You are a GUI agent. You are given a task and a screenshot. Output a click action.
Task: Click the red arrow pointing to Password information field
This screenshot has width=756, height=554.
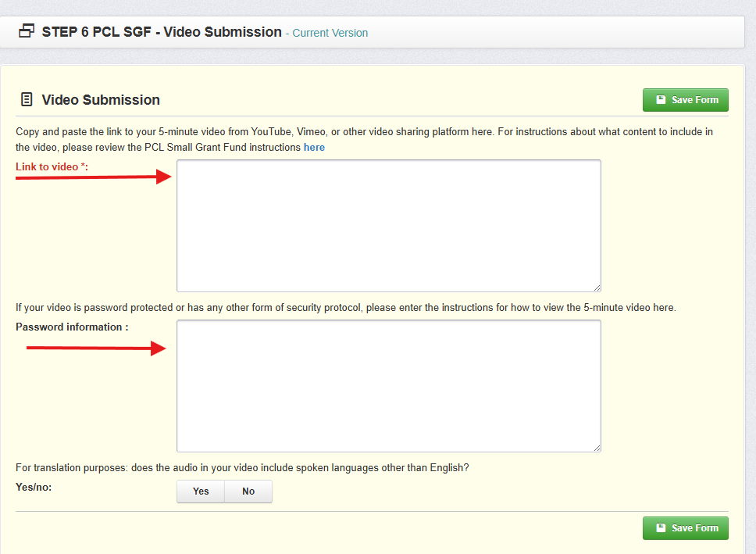(97, 348)
